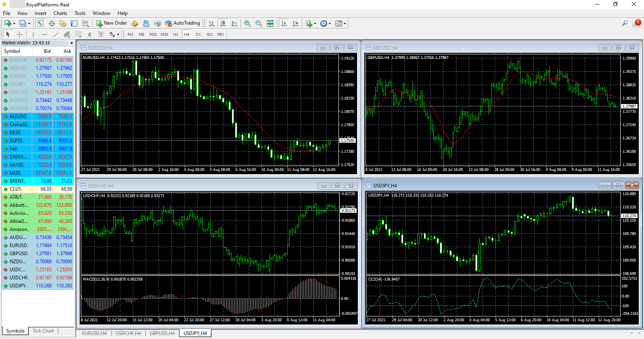The image size is (644, 339).
Task: Toggle Chart Shift option
Action: pyautogui.click(x=295, y=23)
